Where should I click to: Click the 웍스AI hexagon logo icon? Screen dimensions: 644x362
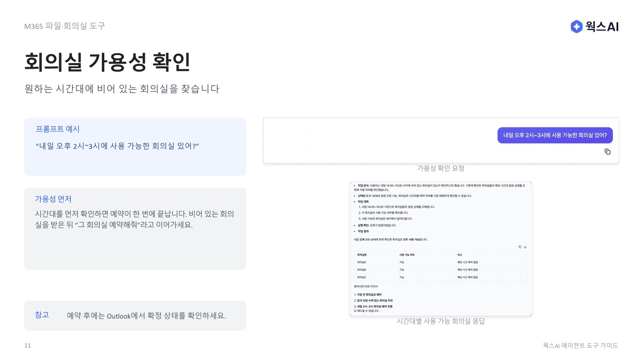coord(576,27)
